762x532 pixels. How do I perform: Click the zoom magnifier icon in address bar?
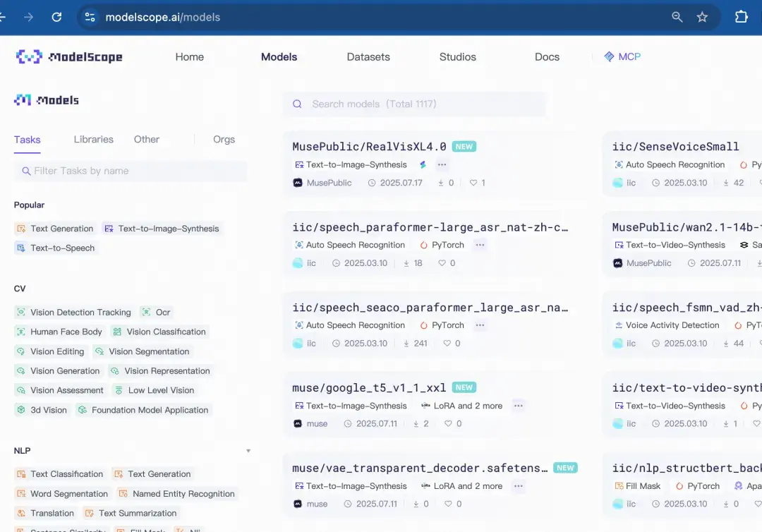(x=677, y=17)
